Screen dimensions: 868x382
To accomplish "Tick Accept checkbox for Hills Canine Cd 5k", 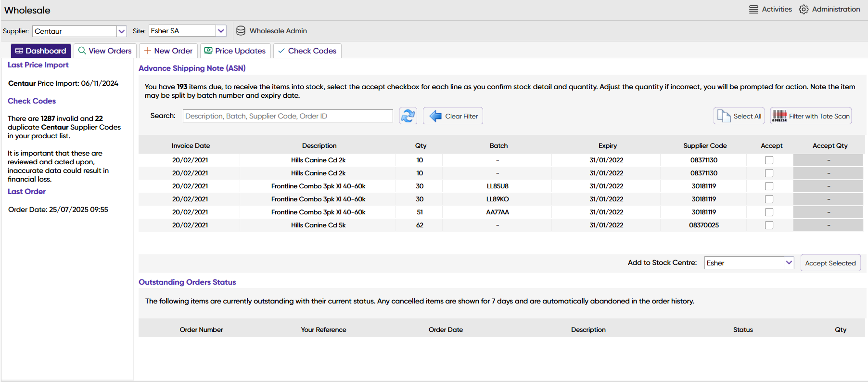I will (x=769, y=225).
